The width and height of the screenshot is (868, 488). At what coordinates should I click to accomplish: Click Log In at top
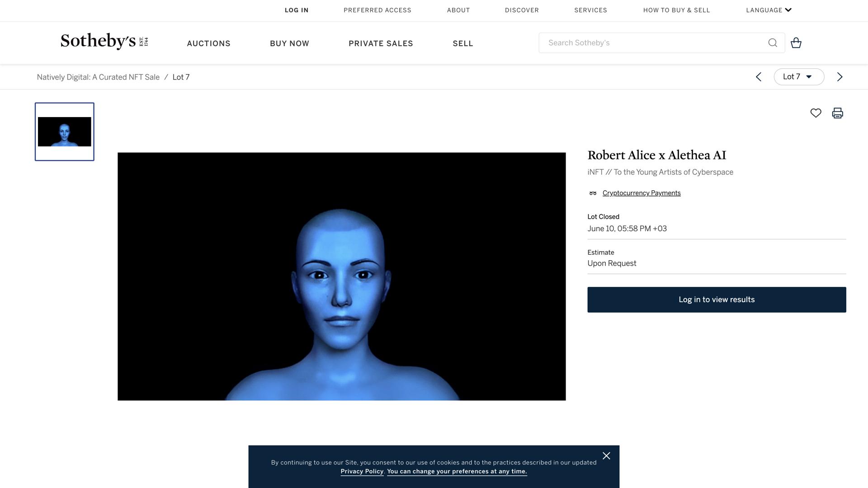pyautogui.click(x=297, y=10)
